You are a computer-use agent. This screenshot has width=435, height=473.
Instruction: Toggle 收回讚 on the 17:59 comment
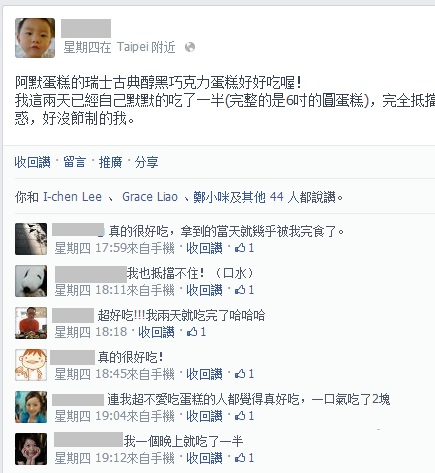pos(204,248)
